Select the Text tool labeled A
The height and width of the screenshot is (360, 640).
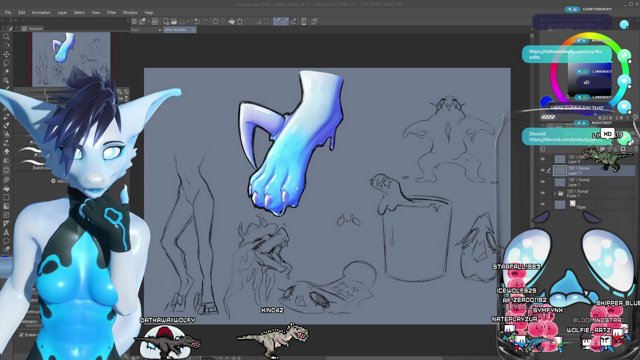(6, 232)
